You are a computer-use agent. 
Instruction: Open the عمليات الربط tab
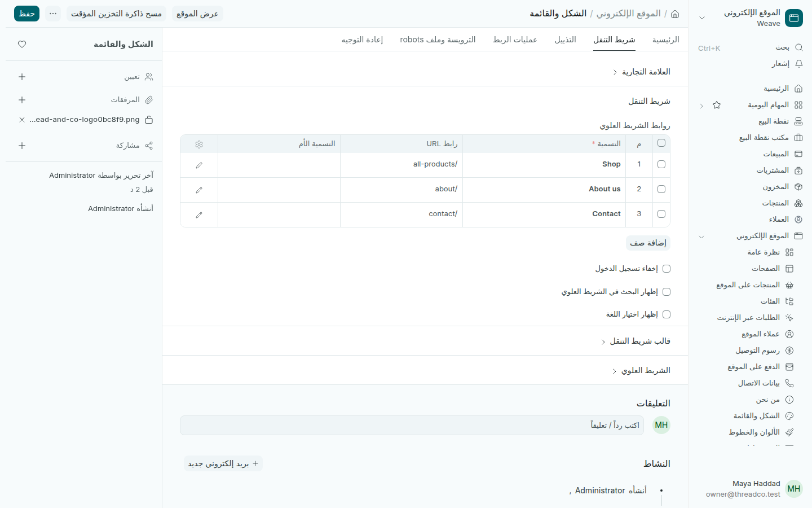(515, 40)
